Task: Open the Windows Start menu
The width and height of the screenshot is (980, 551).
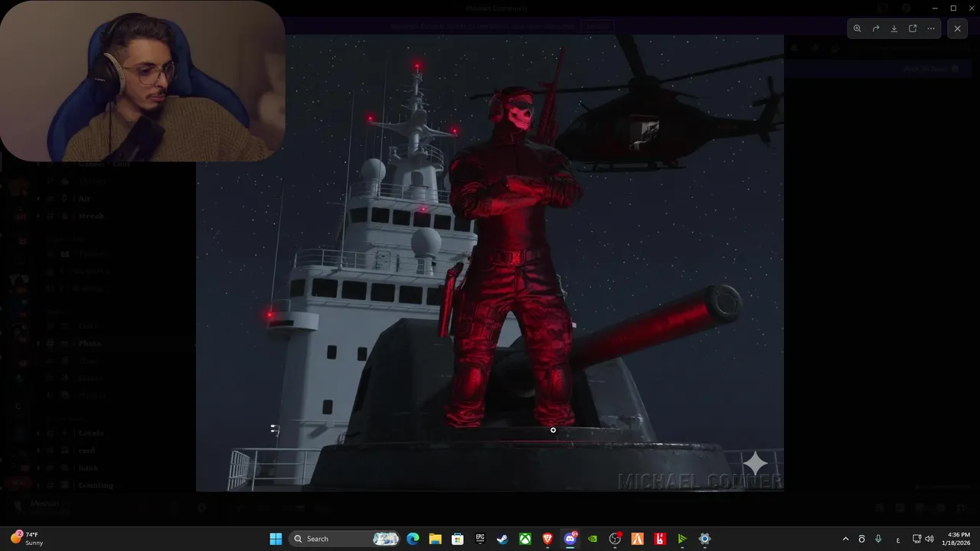Action: [276, 539]
